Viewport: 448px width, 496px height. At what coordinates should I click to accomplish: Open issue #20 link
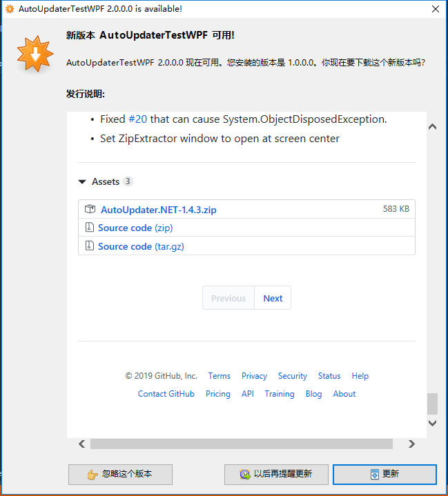click(x=138, y=119)
